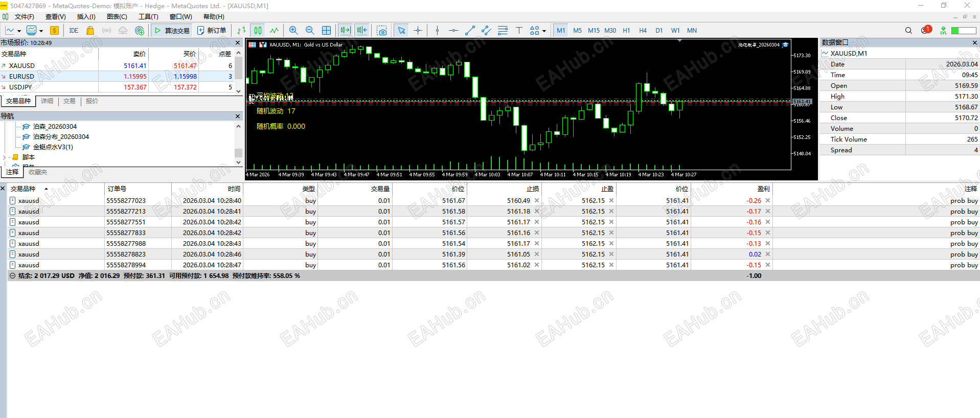Click the tile windows grid icon
The height and width of the screenshot is (418, 980).
(x=326, y=31)
